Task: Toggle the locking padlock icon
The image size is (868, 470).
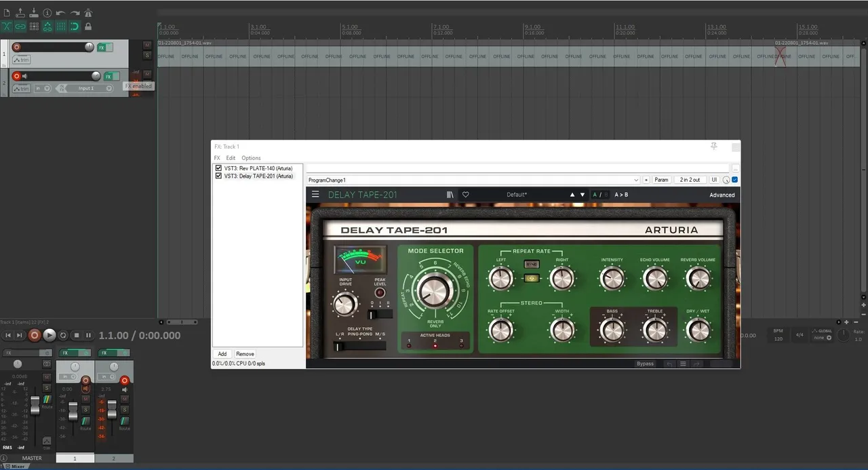Action: (x=88, y=26)
